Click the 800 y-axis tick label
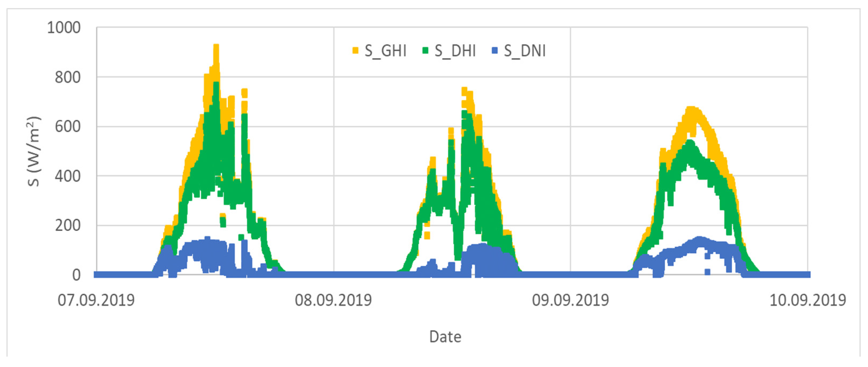 [x=68, y=77]
